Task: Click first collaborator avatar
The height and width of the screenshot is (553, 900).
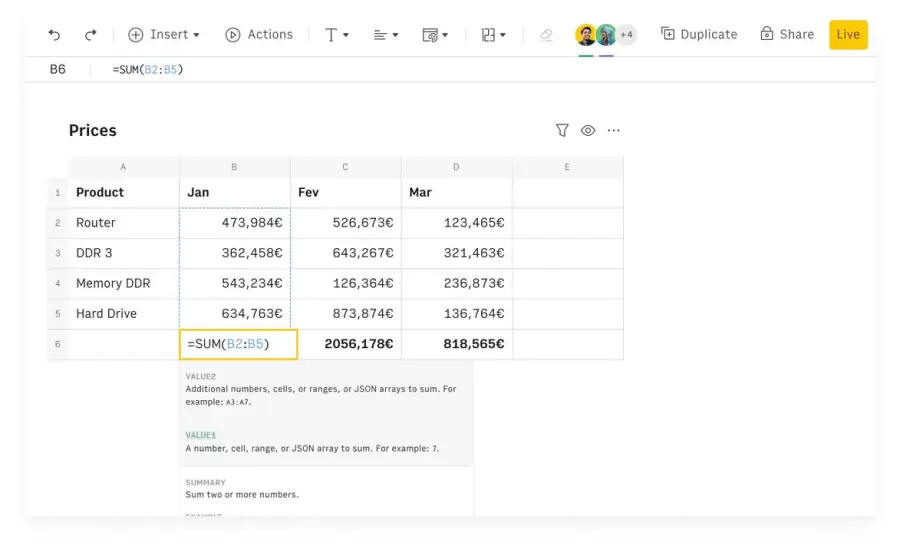Action: (585, 35)
